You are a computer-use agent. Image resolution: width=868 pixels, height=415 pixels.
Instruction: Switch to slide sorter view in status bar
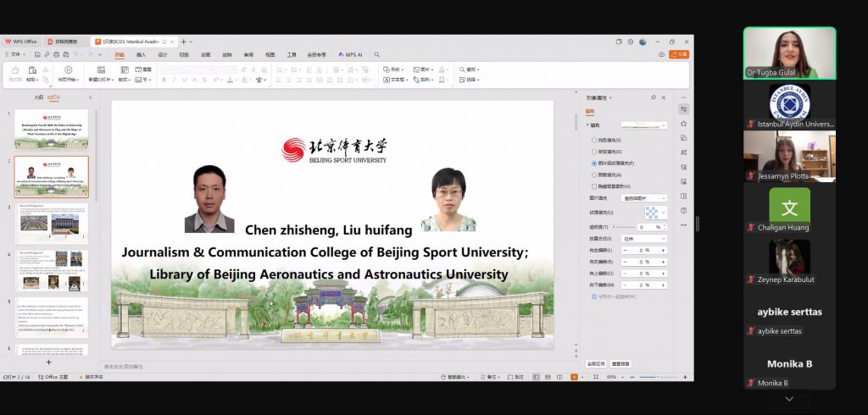click(x=548, y=377)
